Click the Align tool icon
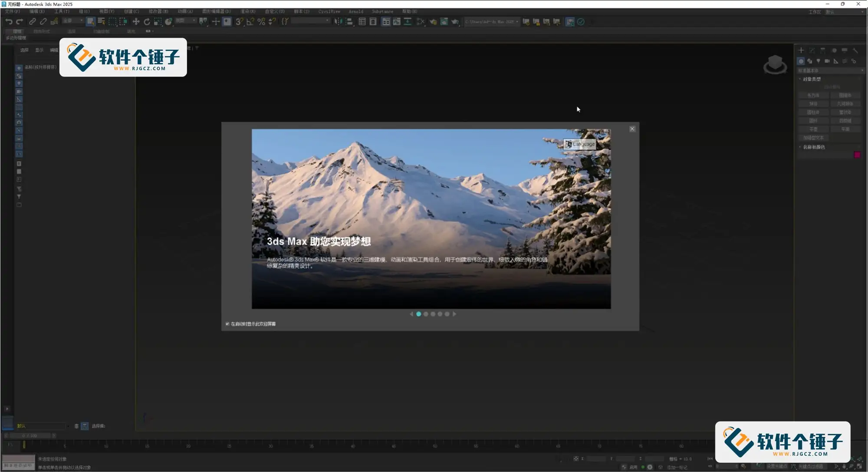The height and width of the screenshot is (472, 868). click(349, 22)
